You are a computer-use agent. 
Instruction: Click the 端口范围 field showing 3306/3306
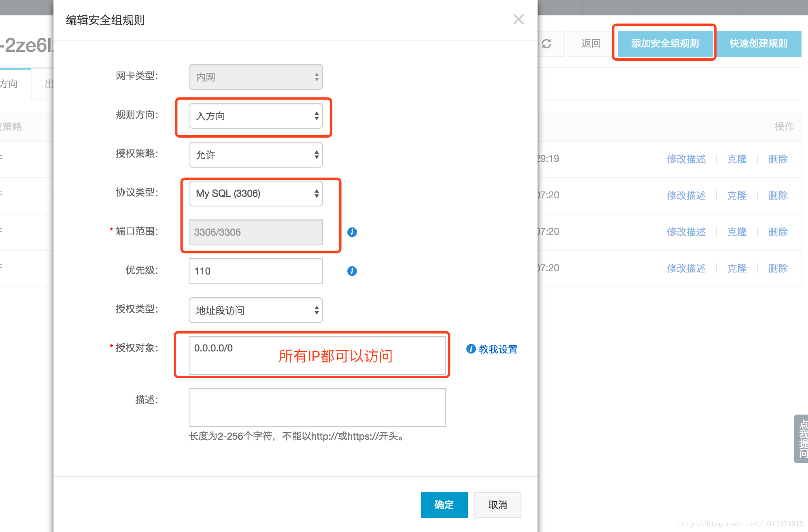point(256,232)
